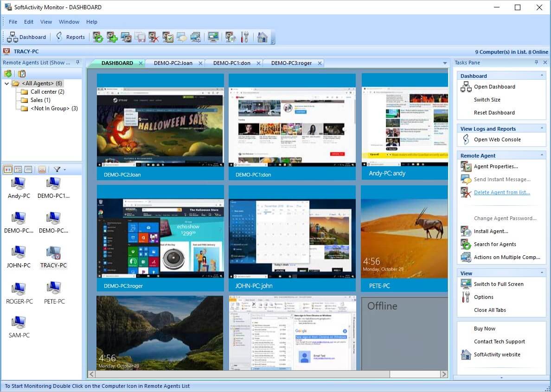
Task: Pin the Tasks Pane panel
Action: (536, 63)
